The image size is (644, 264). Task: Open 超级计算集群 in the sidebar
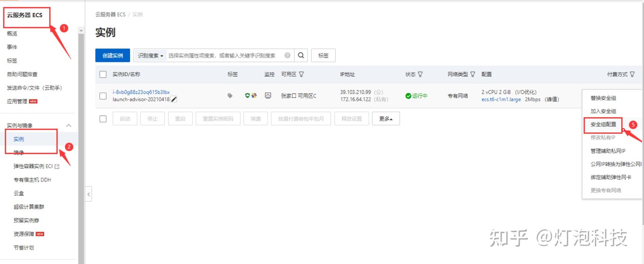point(29,207)
